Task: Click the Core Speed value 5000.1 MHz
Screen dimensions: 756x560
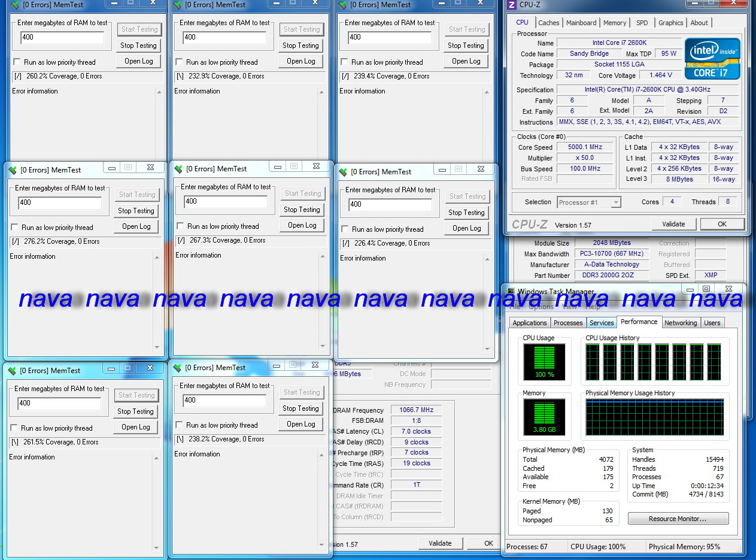Action: (x=585, y=147)
